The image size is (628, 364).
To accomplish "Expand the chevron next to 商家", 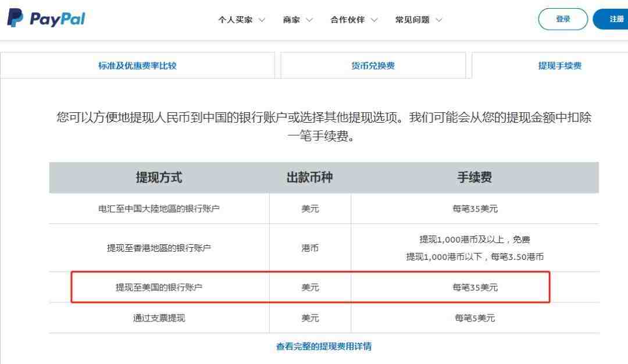I will [309, 20].
